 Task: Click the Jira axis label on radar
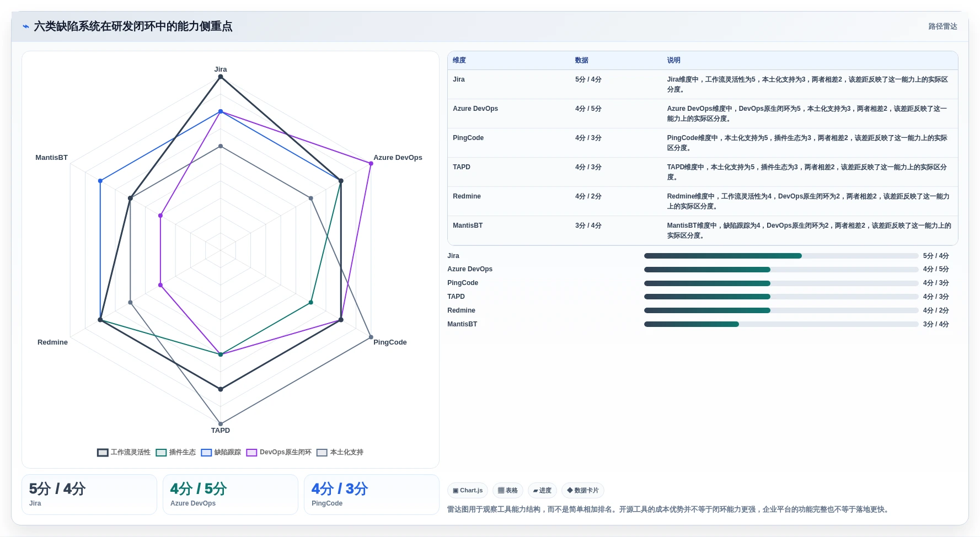click(221, 69)
